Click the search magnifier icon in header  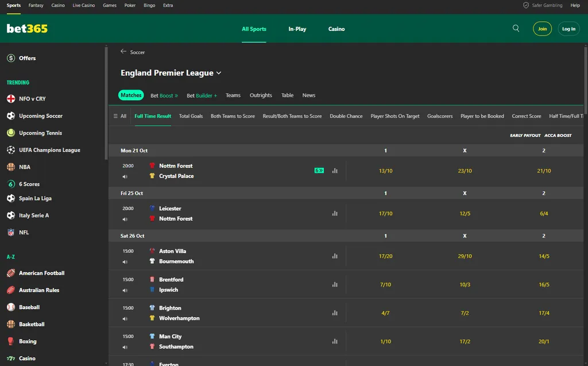tap(516, 29)
